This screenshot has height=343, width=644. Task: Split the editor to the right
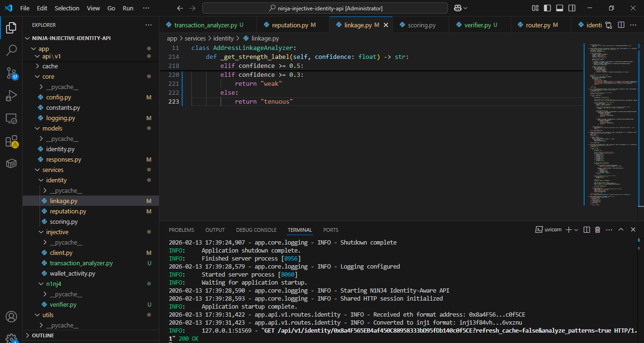621,25
